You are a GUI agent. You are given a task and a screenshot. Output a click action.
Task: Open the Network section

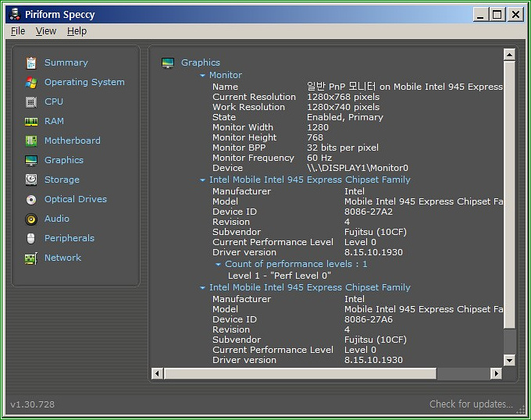[x=63, y=258]
